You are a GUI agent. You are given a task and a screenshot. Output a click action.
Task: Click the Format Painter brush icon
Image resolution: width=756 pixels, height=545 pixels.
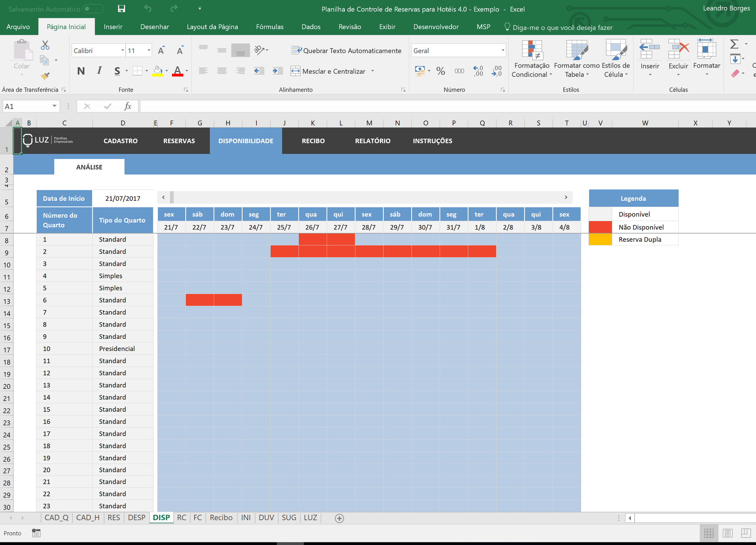click(x=45, y=76)
